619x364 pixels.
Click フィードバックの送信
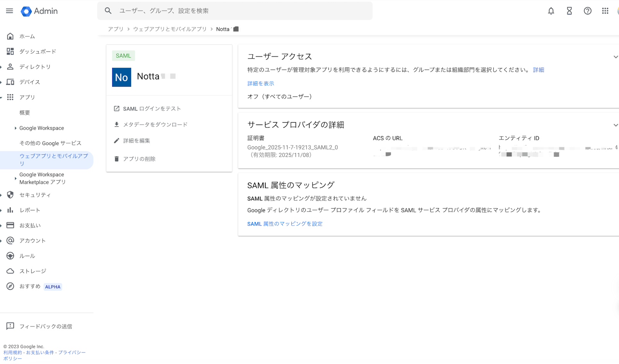pyautogui.click(x=46, y=326)
